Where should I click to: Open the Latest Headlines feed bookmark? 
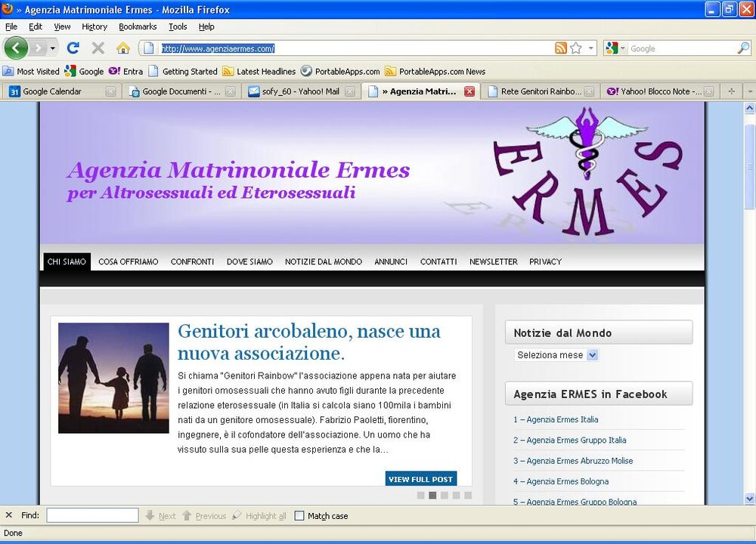[x=259, y=71]
